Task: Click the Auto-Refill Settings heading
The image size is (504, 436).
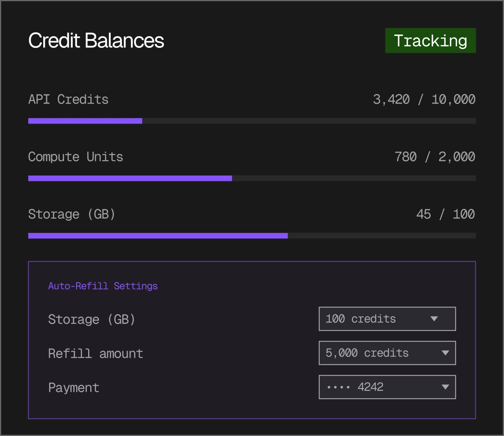Action: [x=103, y=286]
